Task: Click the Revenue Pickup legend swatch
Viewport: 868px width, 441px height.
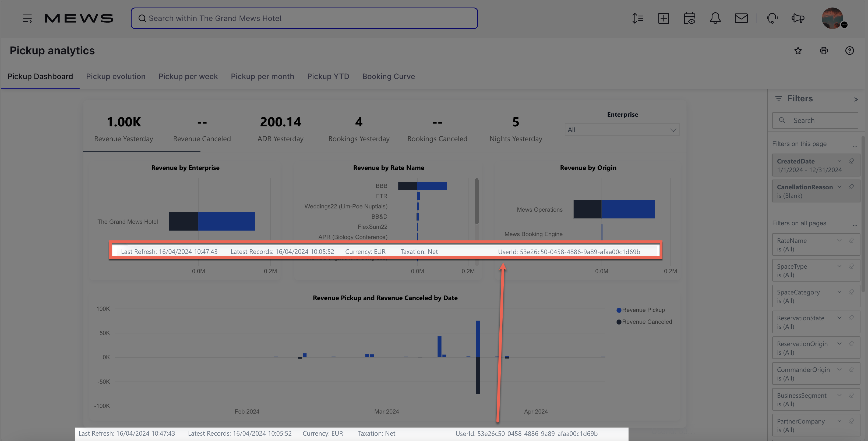Action: pyautogui.click(x=619, y=310)
